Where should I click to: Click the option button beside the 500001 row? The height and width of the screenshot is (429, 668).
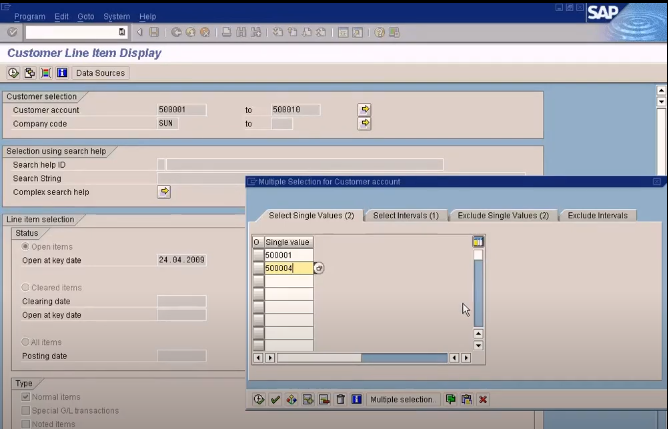pyautogui.click(x=258, y=255)
